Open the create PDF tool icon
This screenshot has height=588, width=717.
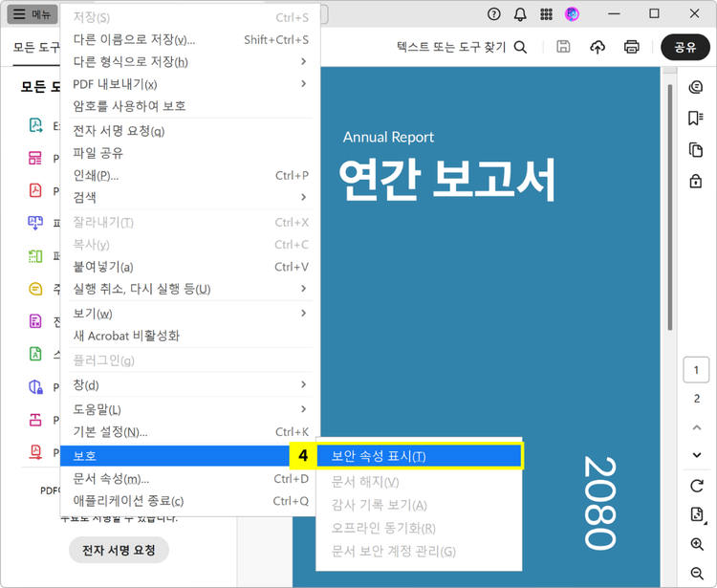[x=35, y=190]
